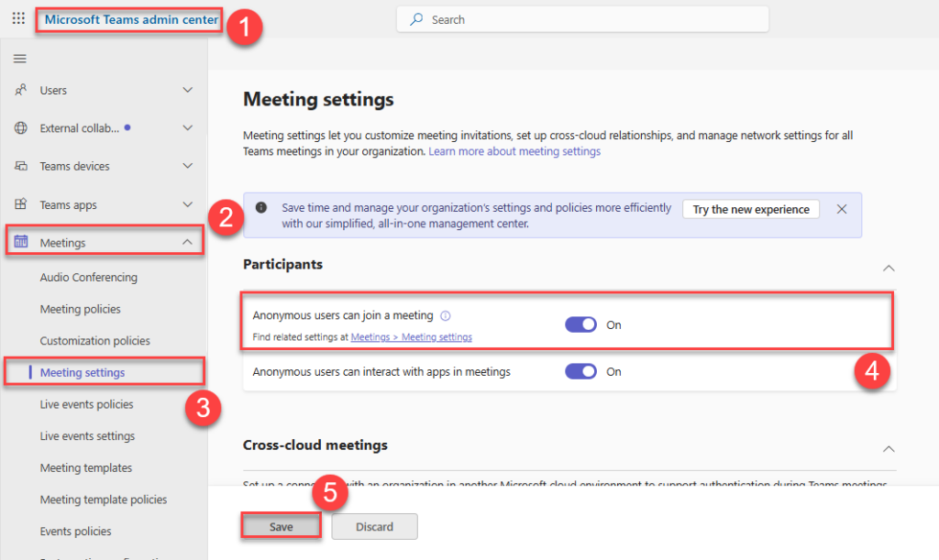Click the Users menu label
Viewport: 939px width, 560px height.
pyautogui.click(x=53, y=91)
